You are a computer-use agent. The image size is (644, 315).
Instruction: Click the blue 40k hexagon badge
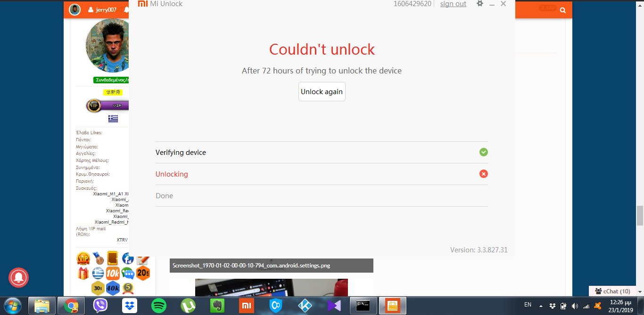coord(113,288)
